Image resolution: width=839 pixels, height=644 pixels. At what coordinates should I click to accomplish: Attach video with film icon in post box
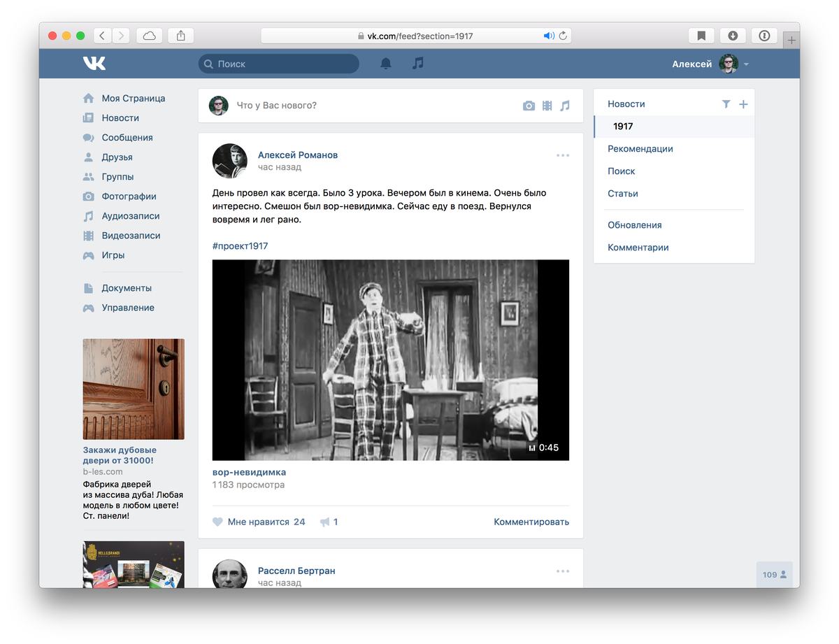[x=547, y=106]
